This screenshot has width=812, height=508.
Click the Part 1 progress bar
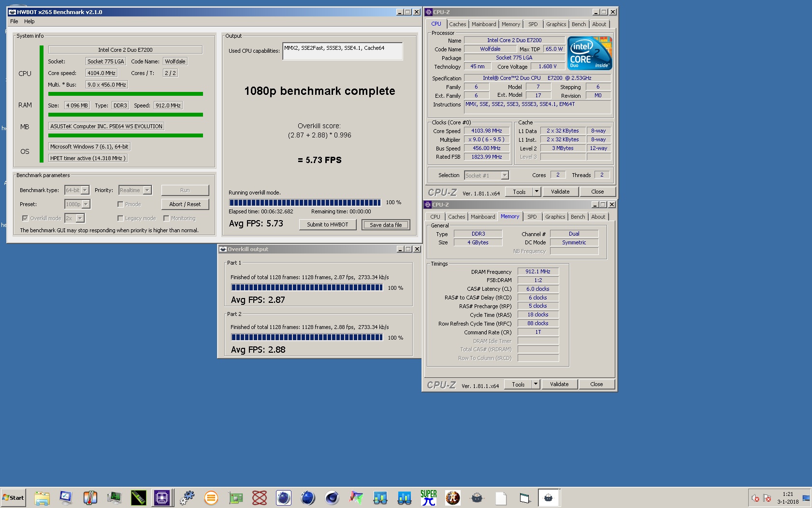click(307, 287)
